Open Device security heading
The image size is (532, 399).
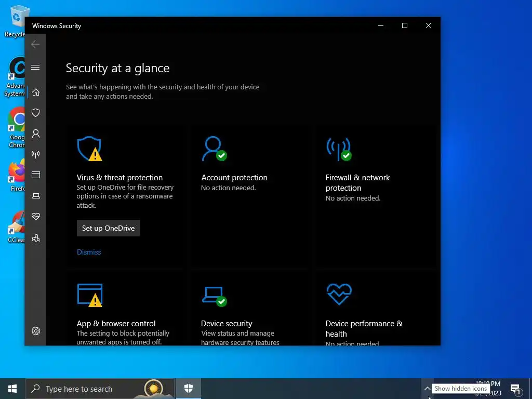pyautogui.click(x=227, y=323)
